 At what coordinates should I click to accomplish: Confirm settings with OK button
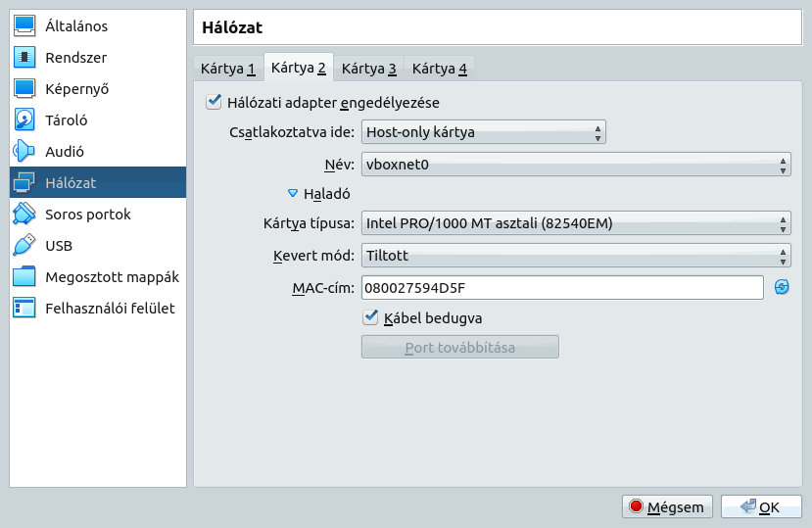coord(761,506)
